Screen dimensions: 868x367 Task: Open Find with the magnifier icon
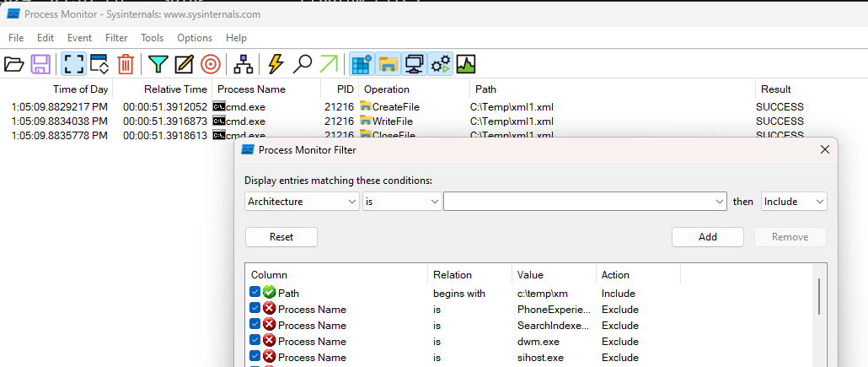click(x=303, y=64)
